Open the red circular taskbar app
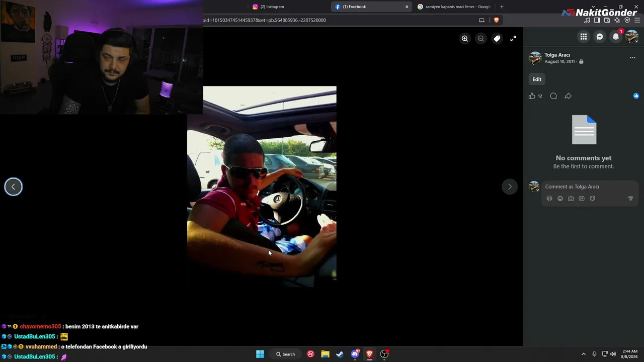Viewport: 644px width, 362px height. click(x=310, y=354)
